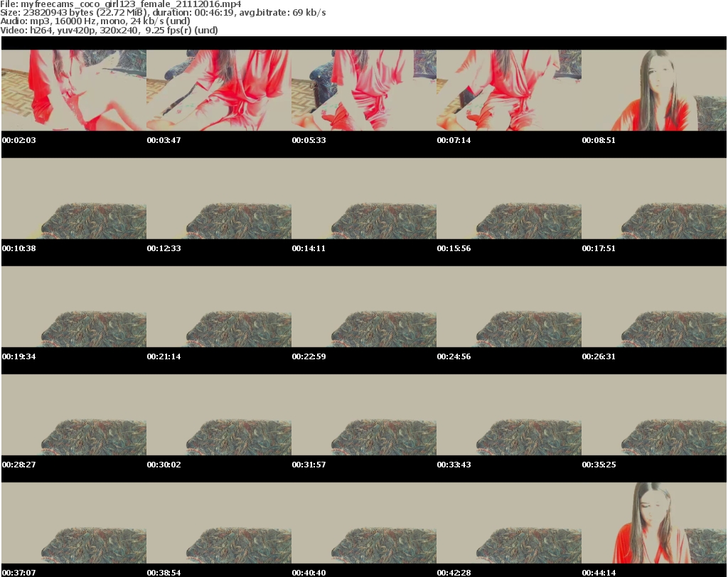Click the 00:37:07 timestamp label
728x577 pixels.
pyautogui.click(x=19, y=572)
